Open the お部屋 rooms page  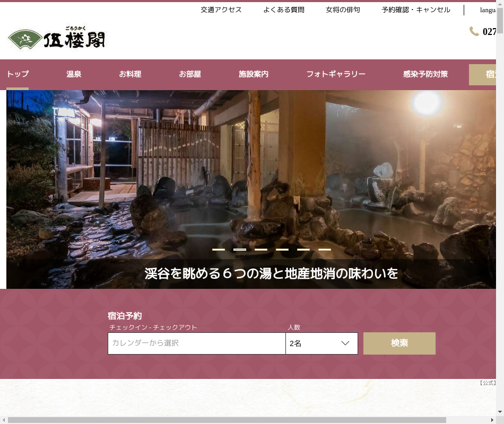point(190,74)
